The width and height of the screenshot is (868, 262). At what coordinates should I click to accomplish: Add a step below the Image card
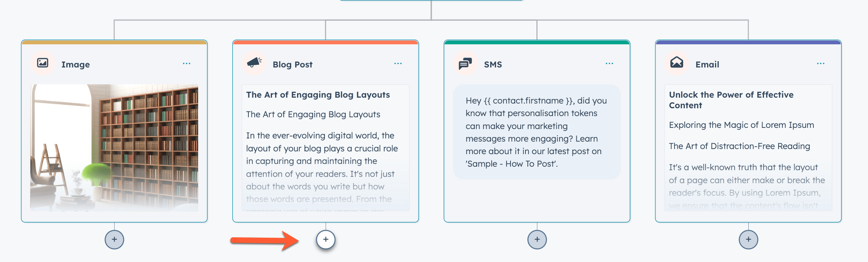click(114, 240)
